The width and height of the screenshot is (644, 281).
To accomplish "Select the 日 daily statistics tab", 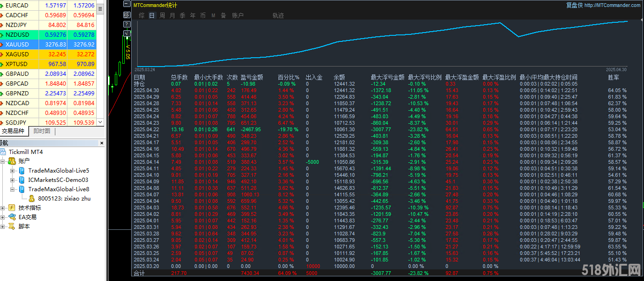I will pos(152,15).
